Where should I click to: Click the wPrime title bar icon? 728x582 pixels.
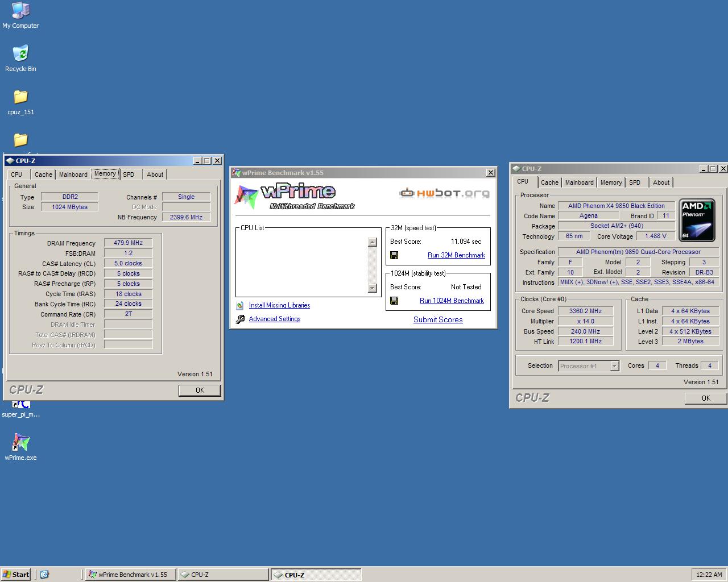[x=237, y=173]
